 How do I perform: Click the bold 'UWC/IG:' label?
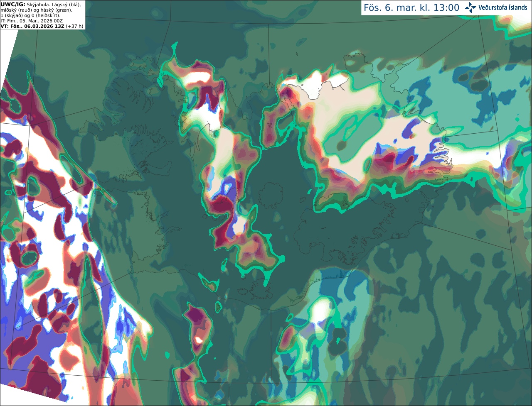click(12, 4)
